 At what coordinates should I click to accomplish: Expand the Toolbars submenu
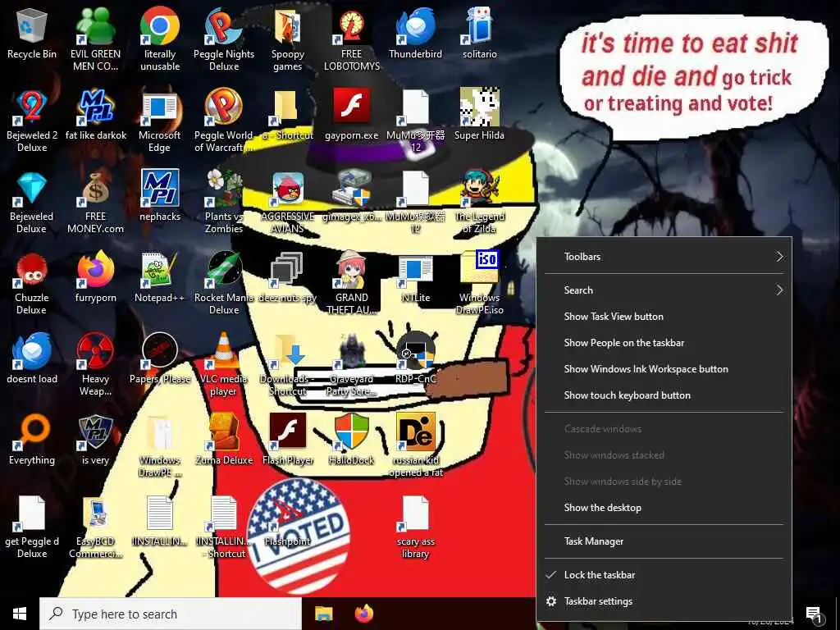click(664, 257)
